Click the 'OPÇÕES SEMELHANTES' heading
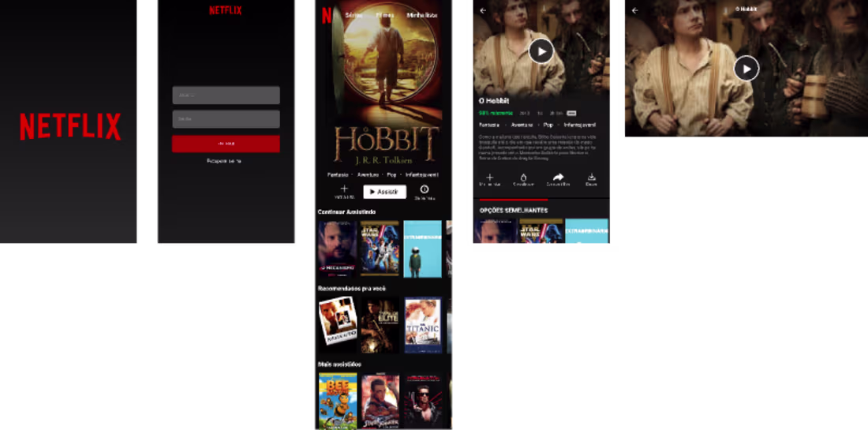Image resolution: width=868 pixels, height=430 pixels. tap(513, 211)
